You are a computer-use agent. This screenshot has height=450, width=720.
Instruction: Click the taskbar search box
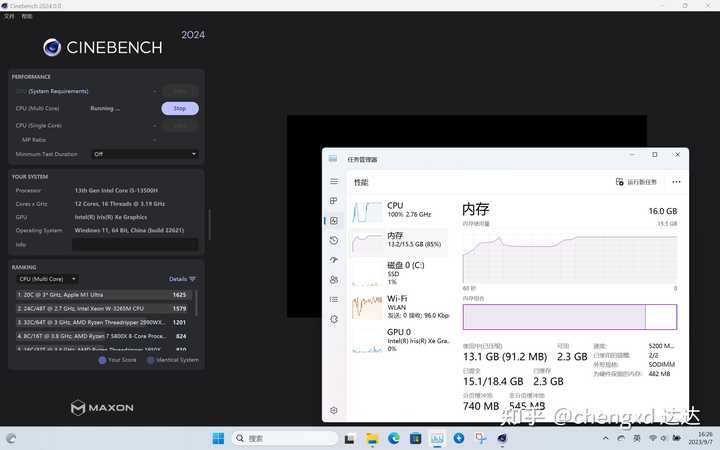(285, 439)
